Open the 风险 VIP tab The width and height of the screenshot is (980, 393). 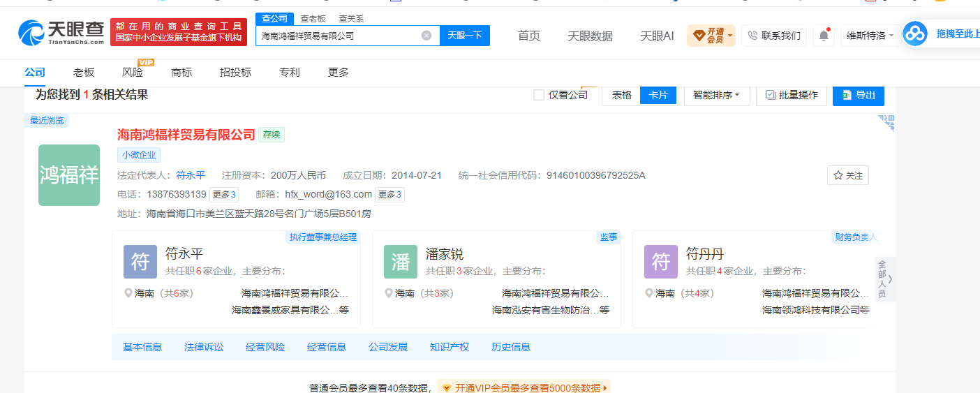coord(133,72)
